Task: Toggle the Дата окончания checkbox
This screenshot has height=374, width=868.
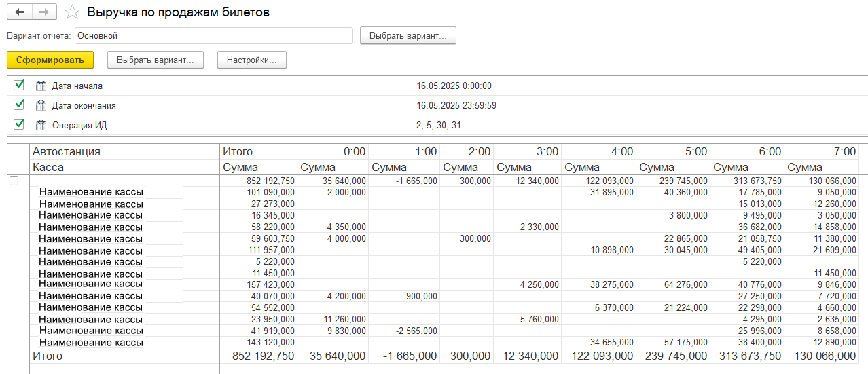Action: click(x=19, y=105)
